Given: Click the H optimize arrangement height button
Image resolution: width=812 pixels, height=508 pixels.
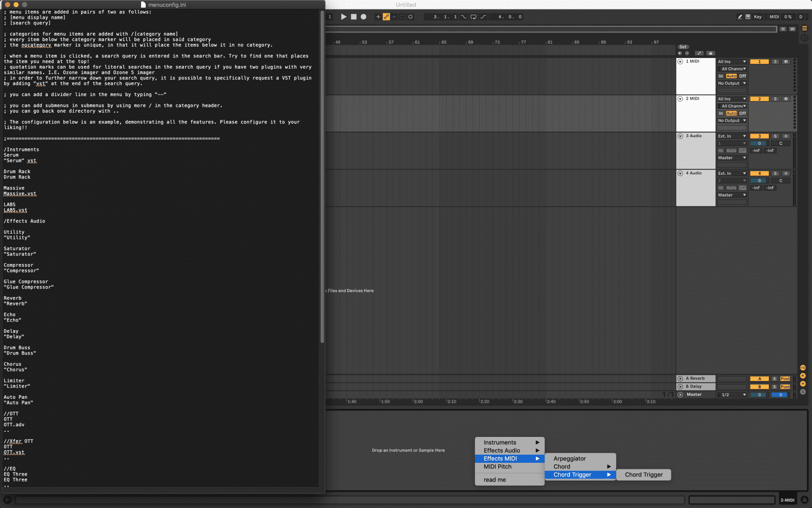Looking at the screenshot, I should (x=783, y=29).
